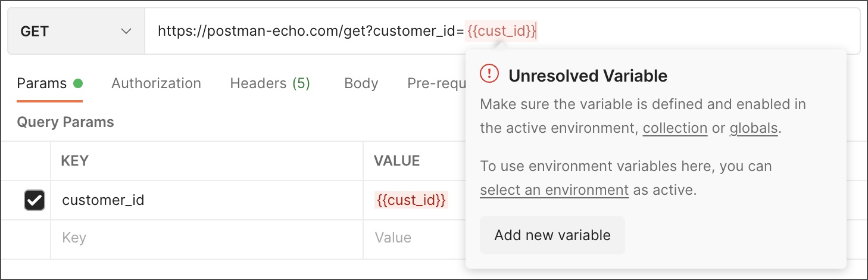Switch to the Headers (5) tab
This screenshot has width=868, height=280.
click(270, 83)
